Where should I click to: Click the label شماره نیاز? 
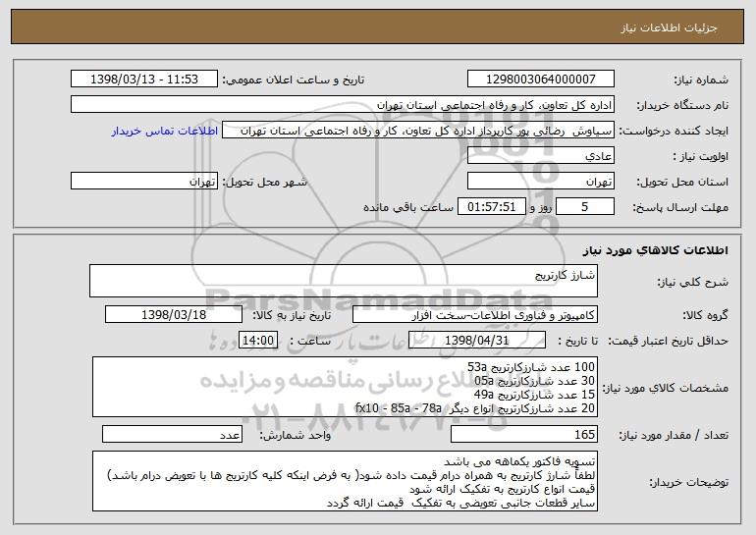point(701,80)
